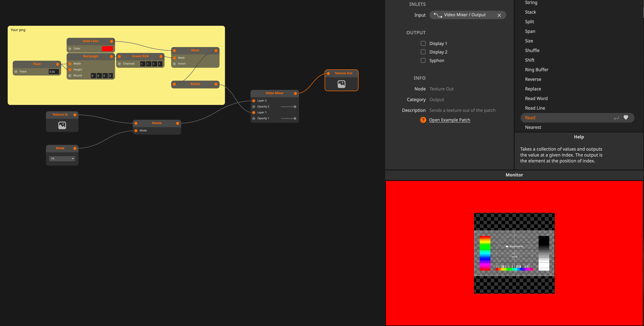Click the Float Input value field 0.56

click(54, 72)
